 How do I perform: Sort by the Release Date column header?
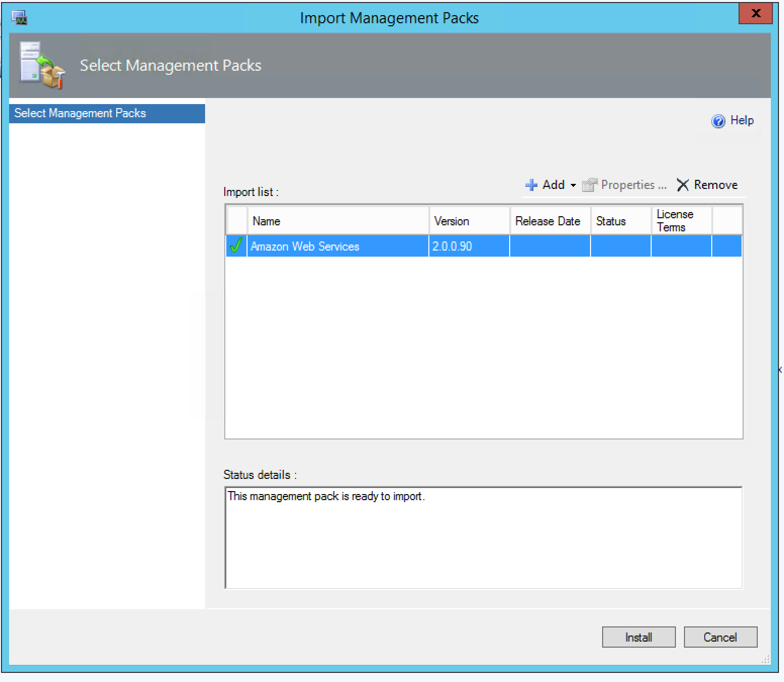point(550,221)
